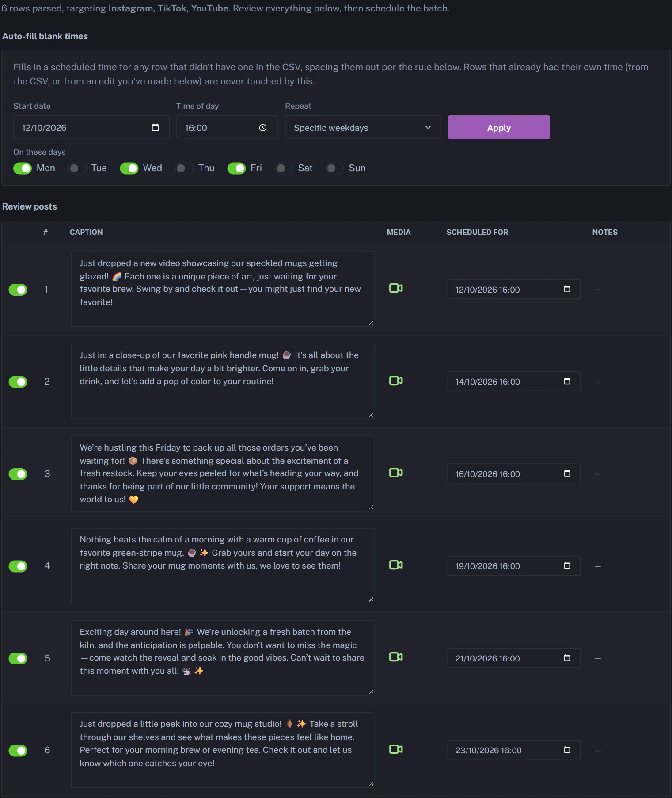Enable the Sat weekday toggle
The image size is (672, 798).
pyautogui.click(x=284, y=168)
